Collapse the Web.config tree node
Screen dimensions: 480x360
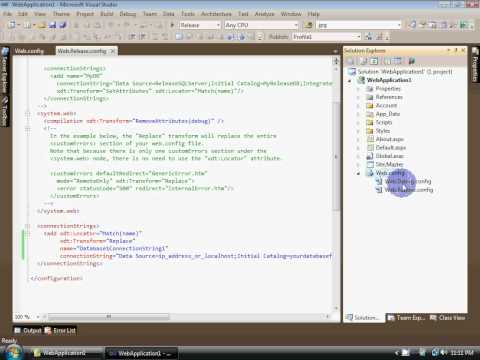[x=359, y=173]
